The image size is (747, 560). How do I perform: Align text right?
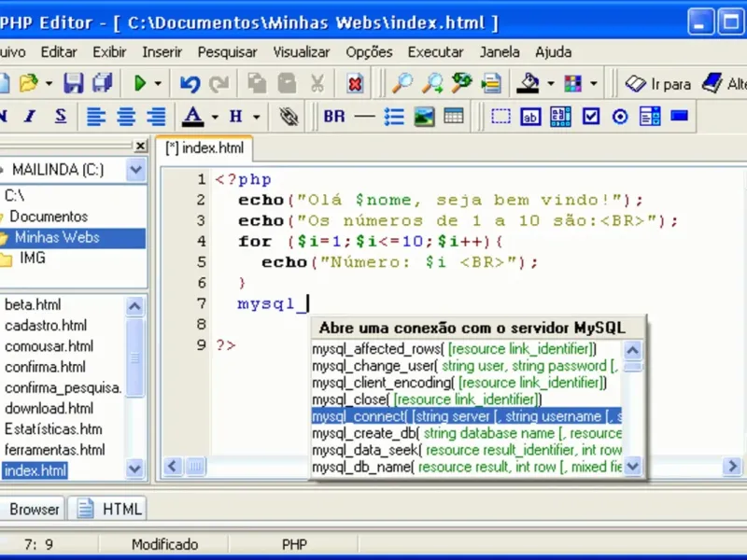tap(156, 117)
